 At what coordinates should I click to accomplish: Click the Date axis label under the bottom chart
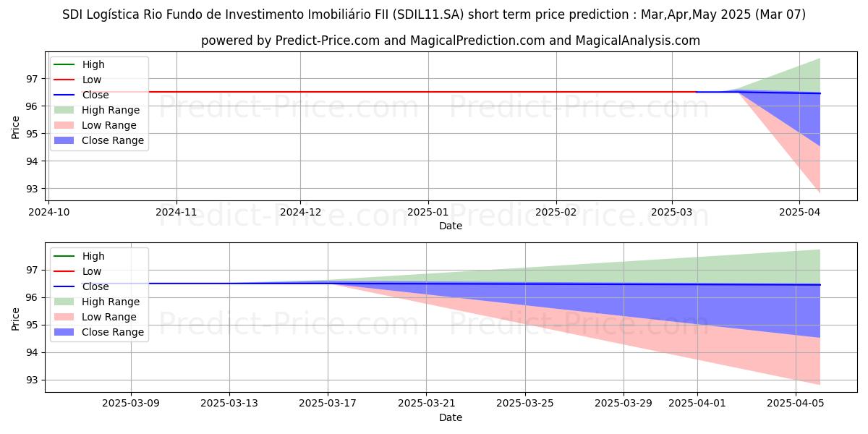pyautogui.click(x=450, y=417)
